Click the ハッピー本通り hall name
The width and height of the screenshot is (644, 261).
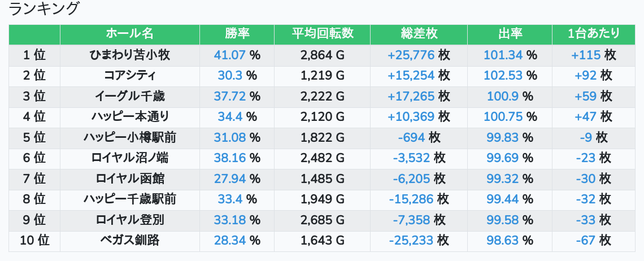[130, 117]
